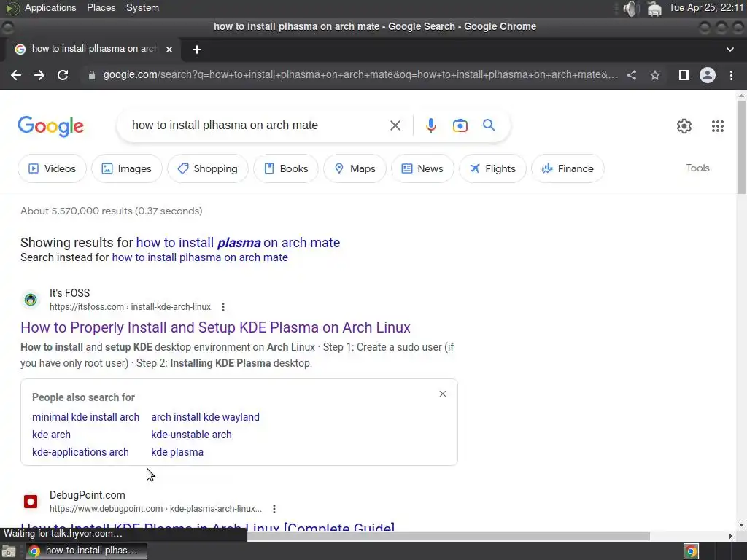Switch to the News results
This screenshot has width=747, height=560.
click(x=422, y=168)
